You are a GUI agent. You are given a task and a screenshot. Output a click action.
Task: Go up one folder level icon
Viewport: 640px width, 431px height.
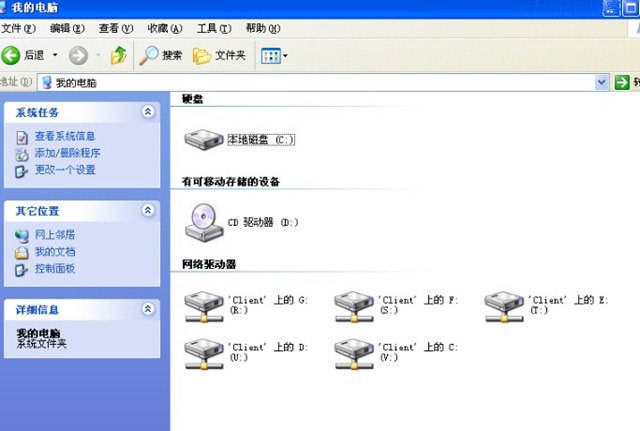pos(119,56)
